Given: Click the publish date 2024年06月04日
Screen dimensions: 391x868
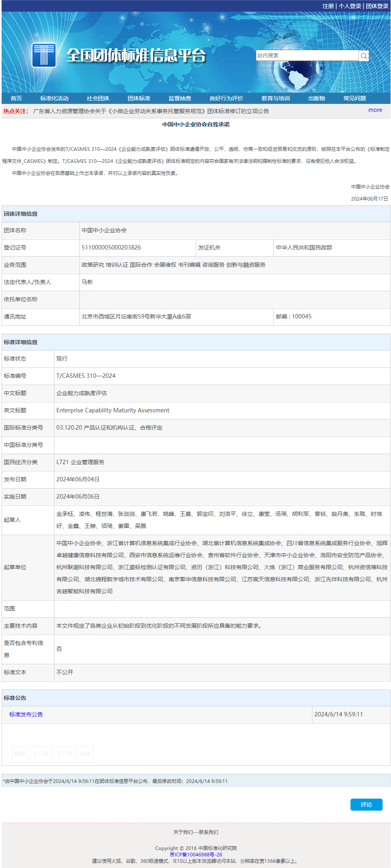Looking at the screenshot, I should [78, 479].
